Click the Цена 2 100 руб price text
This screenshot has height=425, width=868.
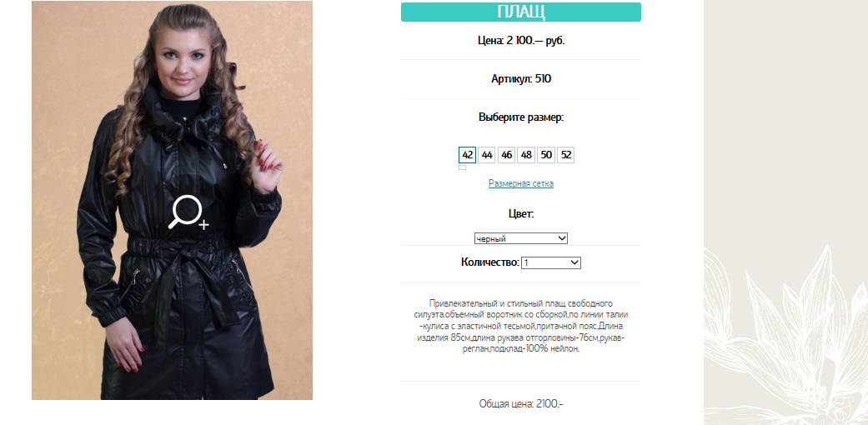(x=521, y=40)
